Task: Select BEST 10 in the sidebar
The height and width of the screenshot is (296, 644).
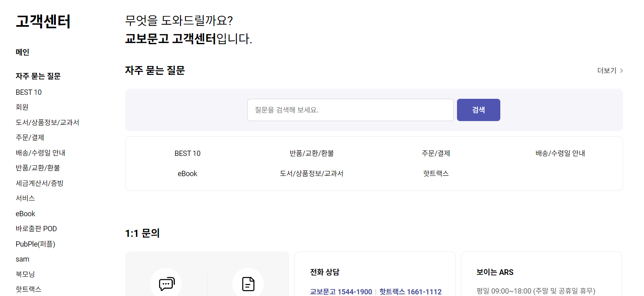Action: click(x=29, y=92)
